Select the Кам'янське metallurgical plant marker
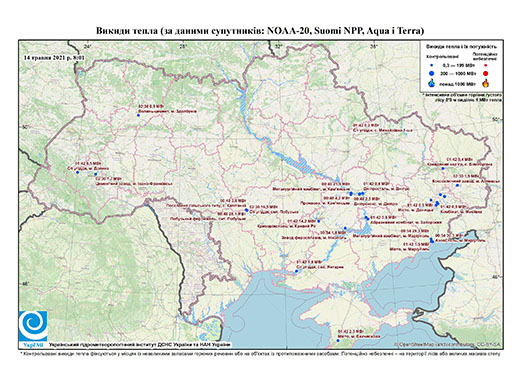Image resolution: width=520 pixels, height=368 pixels. pos(351,194)
